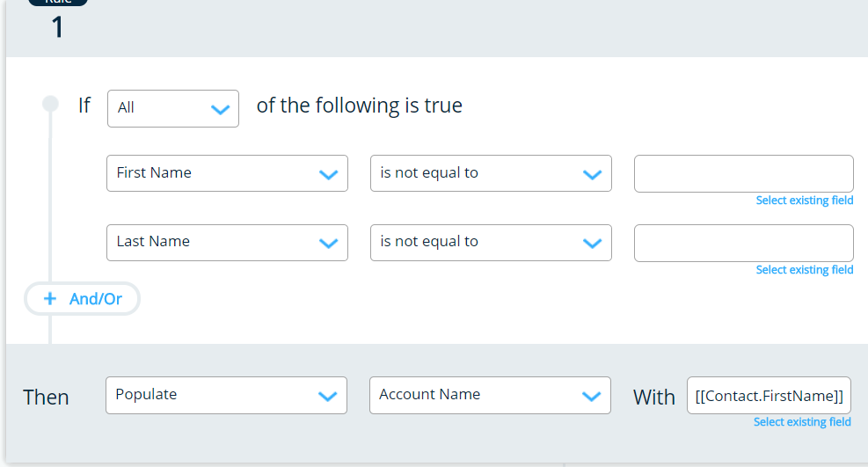Image resolution: width=868 pixels, height=467 pixels.
Task: Click 'Select existing field' under With field
Action: [x=802, y=422]
